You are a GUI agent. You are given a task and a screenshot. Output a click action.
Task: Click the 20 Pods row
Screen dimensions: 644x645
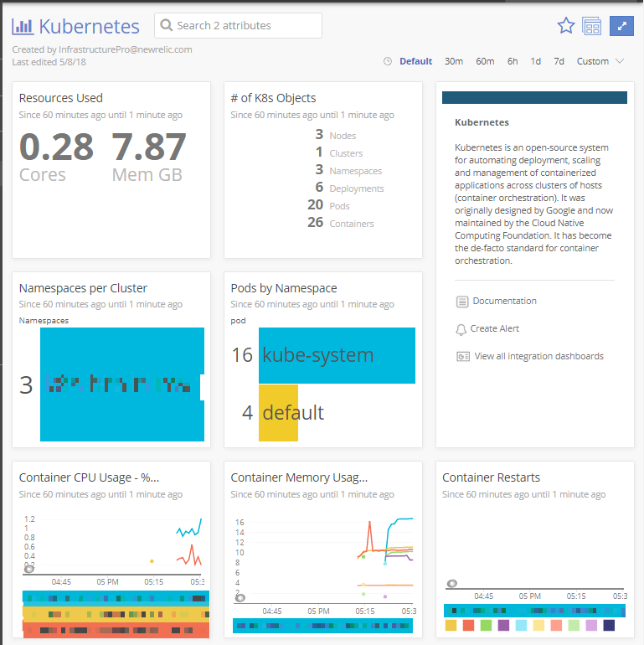[328, 205]
